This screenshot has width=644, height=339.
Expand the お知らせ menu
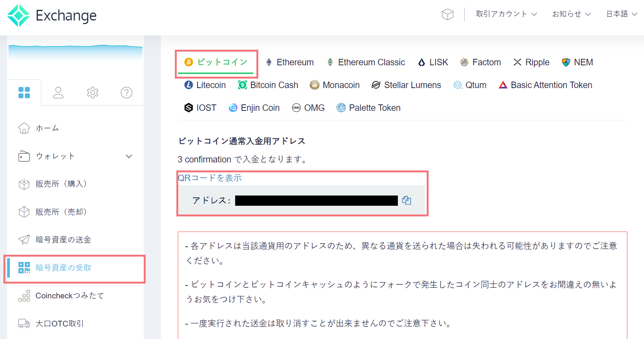pos(572,14)
